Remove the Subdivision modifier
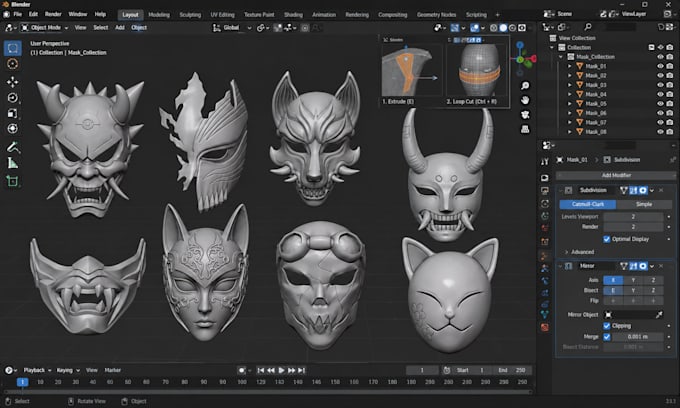680x408 pixels. pos(661,190)
